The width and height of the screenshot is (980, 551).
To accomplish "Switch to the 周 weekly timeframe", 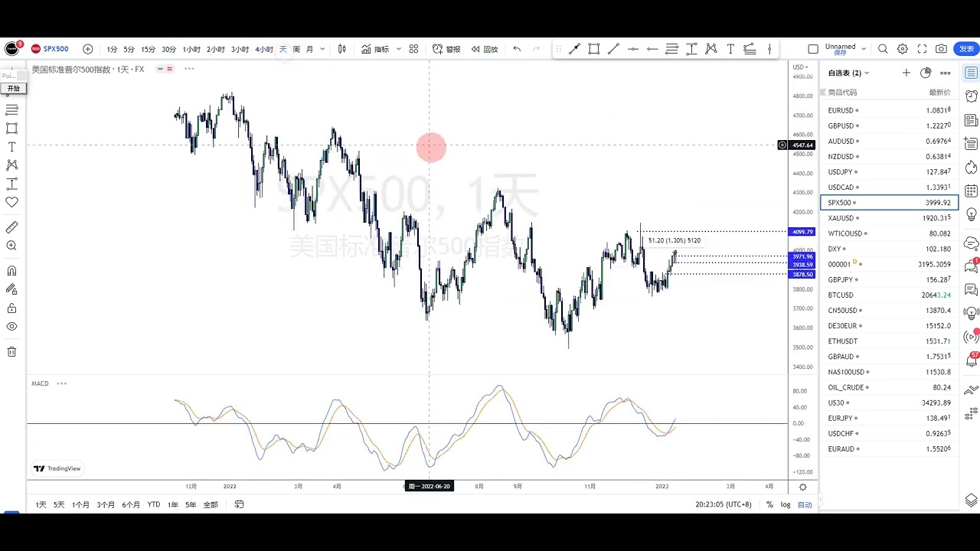I will pos(296,49).
